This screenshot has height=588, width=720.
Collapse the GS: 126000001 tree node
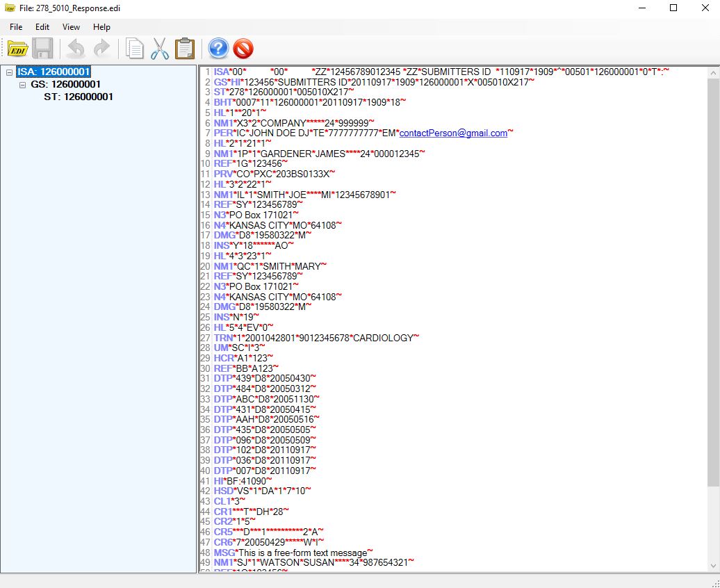click(22, 85)
